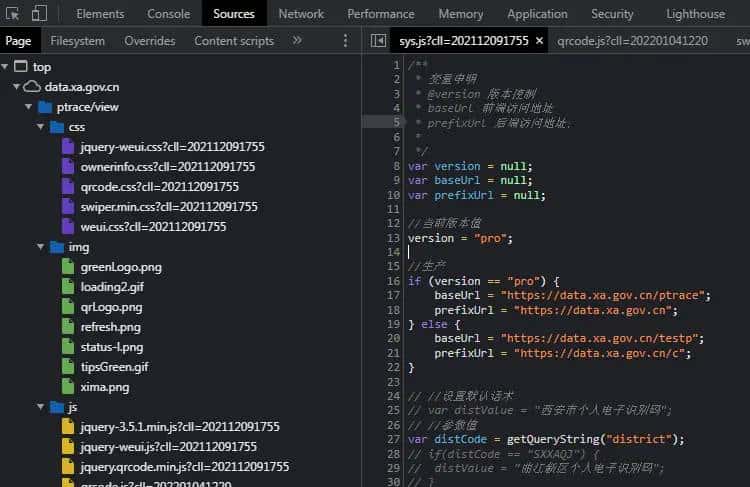Open the qrcode.css file in tree
The height and width of the screenshot is (487, 750).
coord(159,187)
